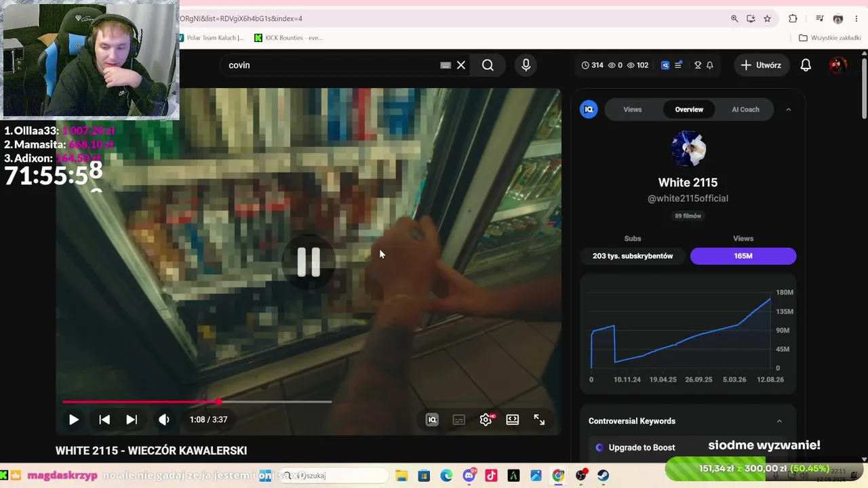
Task: Open the KICK Bounties bookmark
Action: click(x=288, y=38)
